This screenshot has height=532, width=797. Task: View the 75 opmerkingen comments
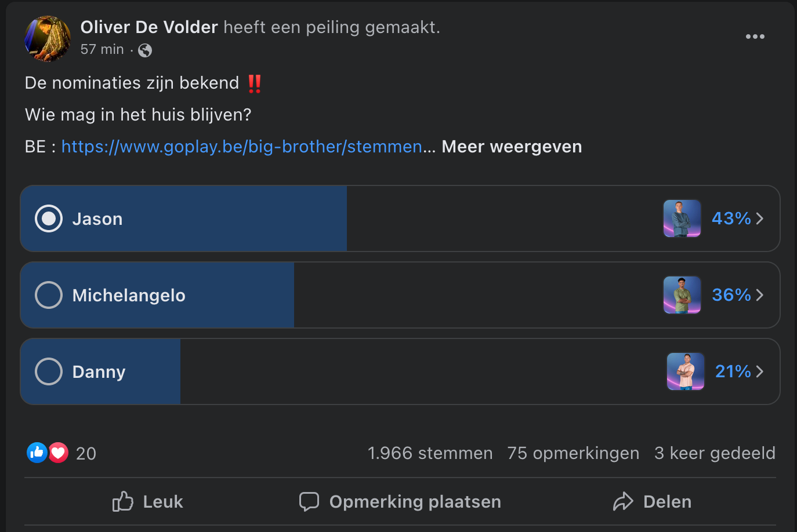(573, 453)
